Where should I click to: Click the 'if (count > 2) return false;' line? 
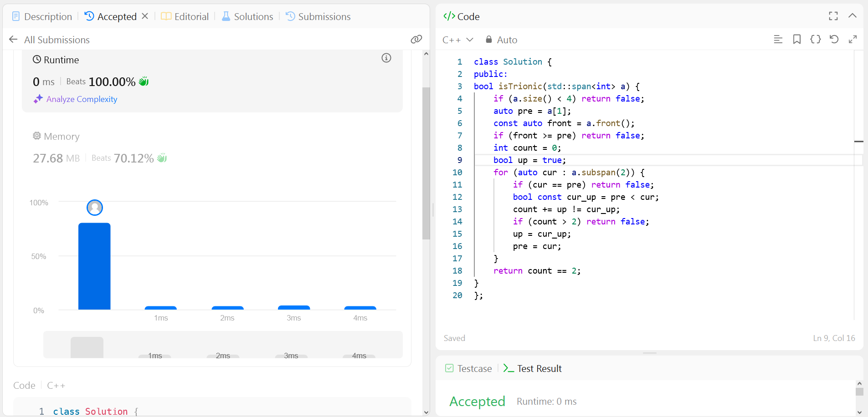coord(581,222)
